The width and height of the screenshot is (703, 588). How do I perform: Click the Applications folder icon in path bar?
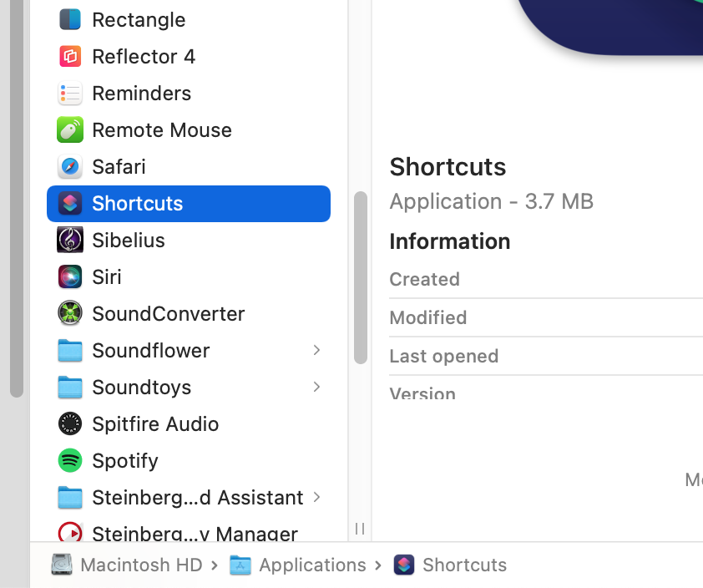point(240,565)
